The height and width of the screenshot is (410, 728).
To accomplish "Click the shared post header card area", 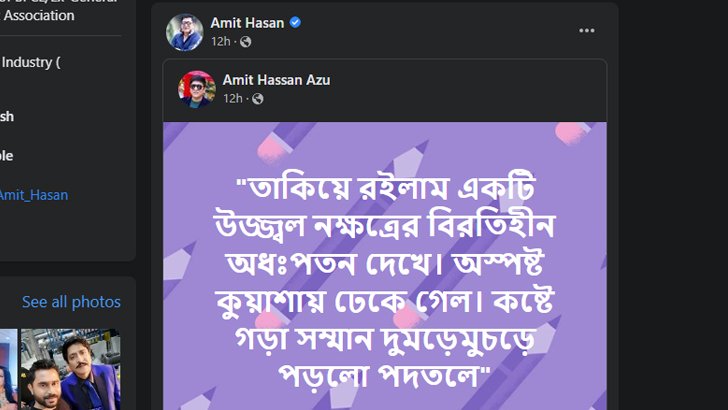I will [x=385, y=91].
